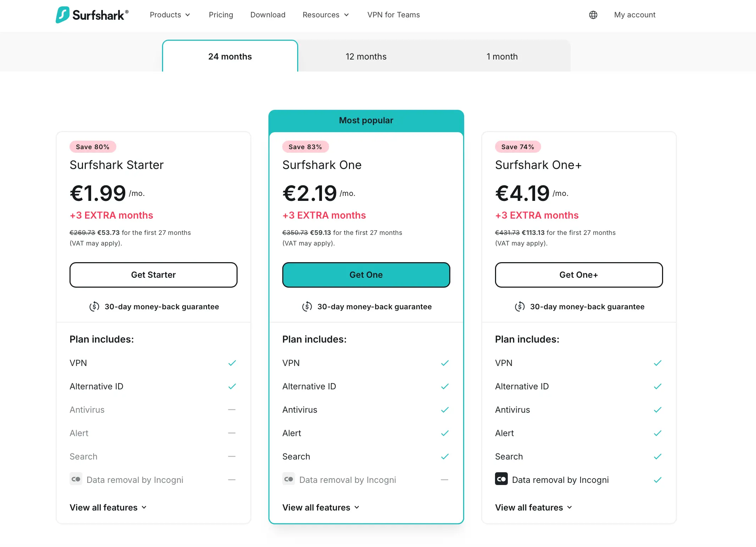Image resolution: width=756 pixels, height=547 pixels.
Task: Expand View all features under Surfshark One
Action: [320, 507]
